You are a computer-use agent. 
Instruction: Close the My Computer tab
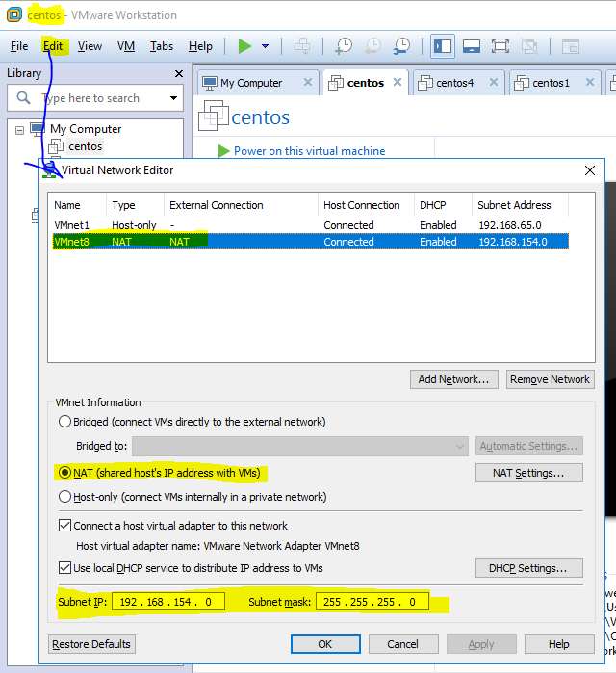click(308, 82)
